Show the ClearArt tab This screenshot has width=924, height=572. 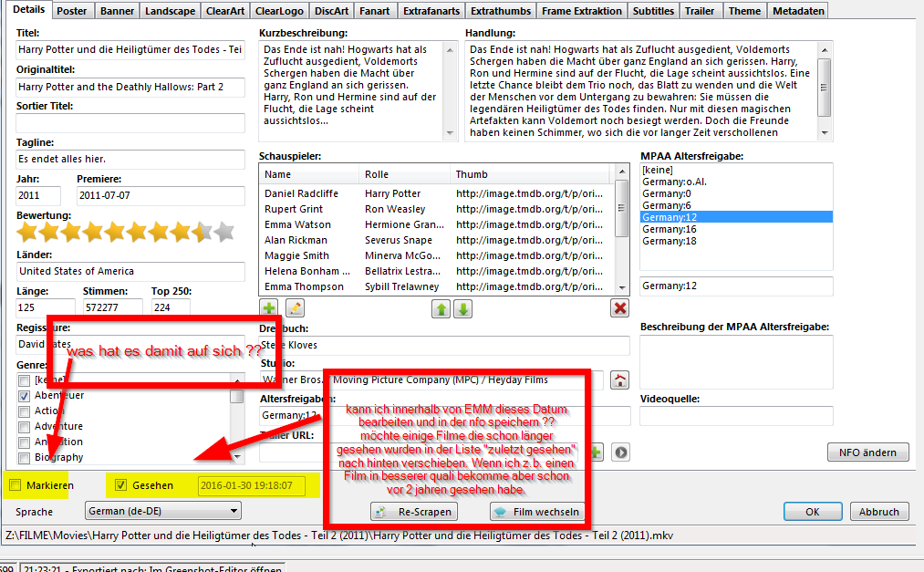pos(225,11)
